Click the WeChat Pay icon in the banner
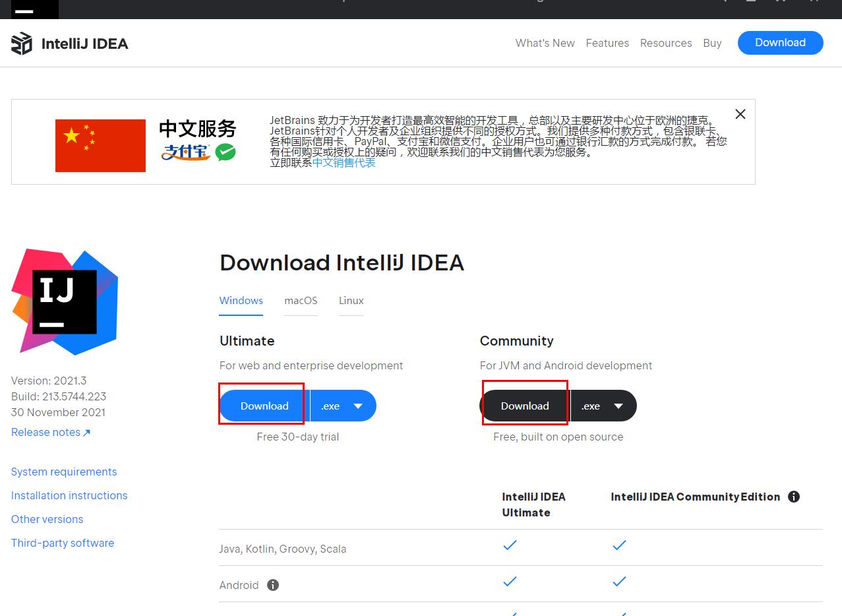This screenshot has width=842, height=616. (x=226, y=151)
